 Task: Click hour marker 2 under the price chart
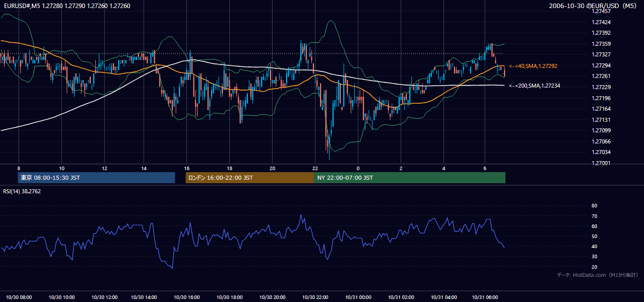(x=401, y=168)
